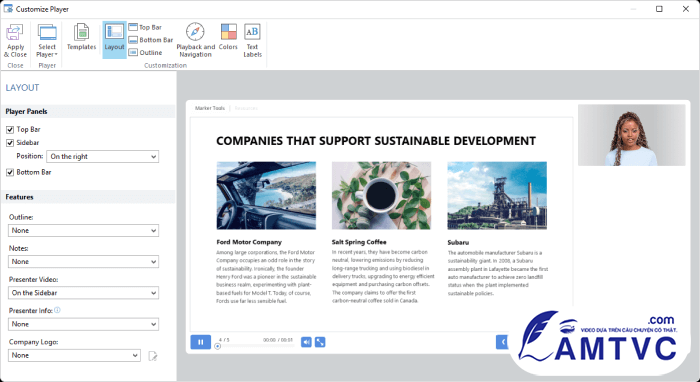Open the Templates gallery
The image size is (700, 382).
click(81, 37)
